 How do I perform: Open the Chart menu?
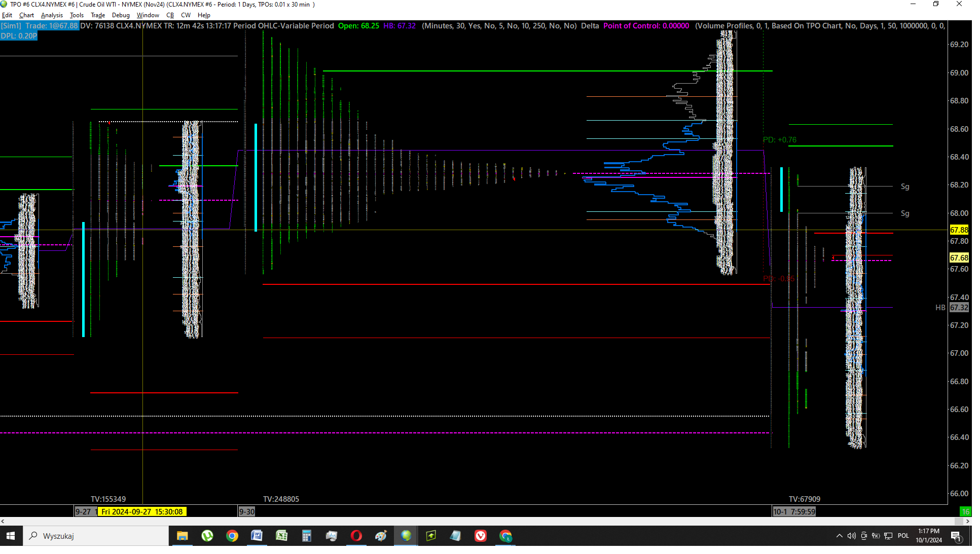26,15
